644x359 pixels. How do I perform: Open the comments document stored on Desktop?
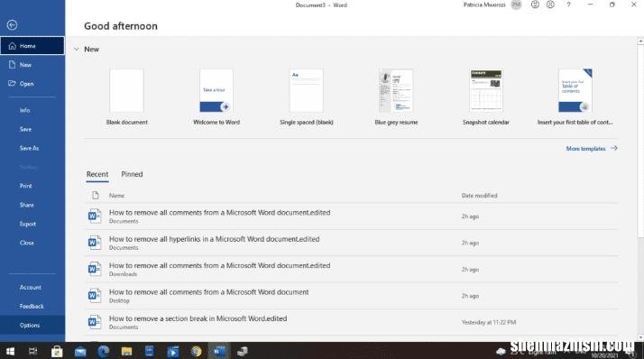(352, 296)
